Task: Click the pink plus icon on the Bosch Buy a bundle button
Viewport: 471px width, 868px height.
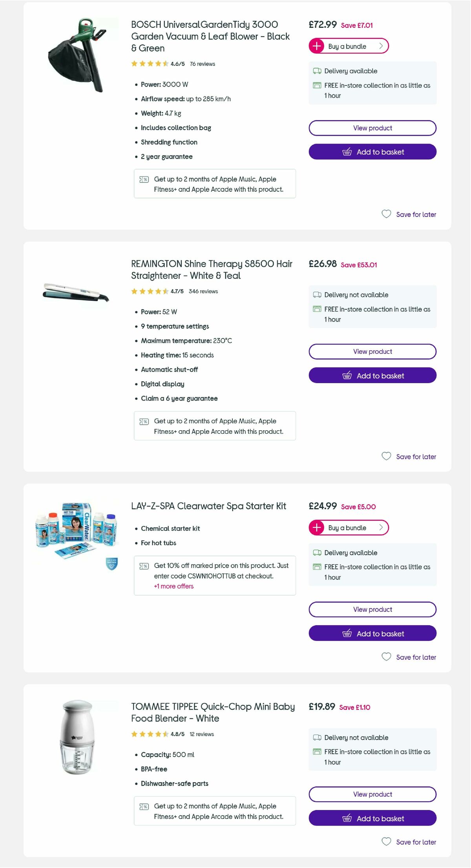Action: [x=317, y=46]
